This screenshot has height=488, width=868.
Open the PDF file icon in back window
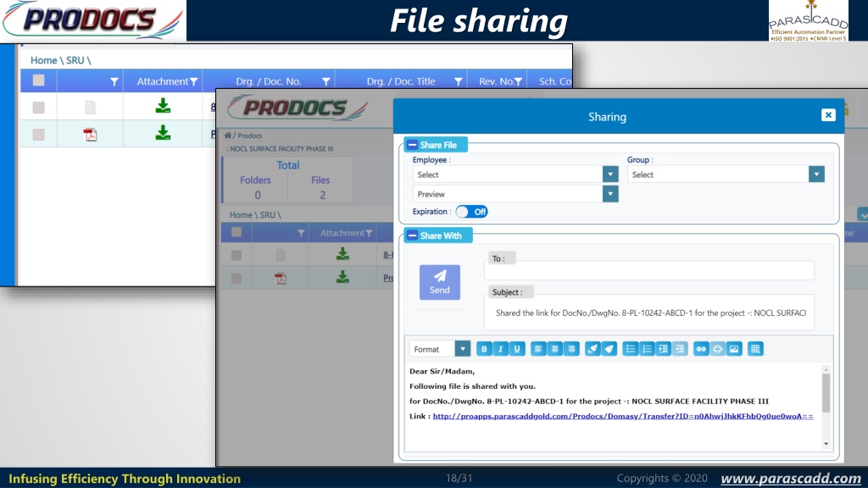coord(90,135)
